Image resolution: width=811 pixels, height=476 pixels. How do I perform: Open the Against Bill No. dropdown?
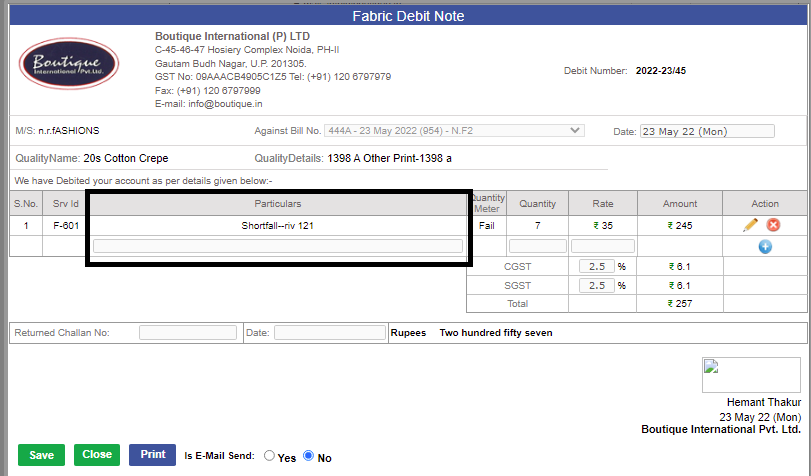[x=454, y=131]
